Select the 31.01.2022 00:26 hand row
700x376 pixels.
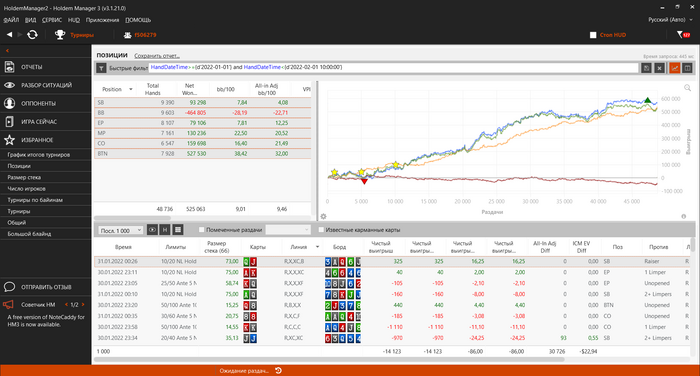pos(392,261)
